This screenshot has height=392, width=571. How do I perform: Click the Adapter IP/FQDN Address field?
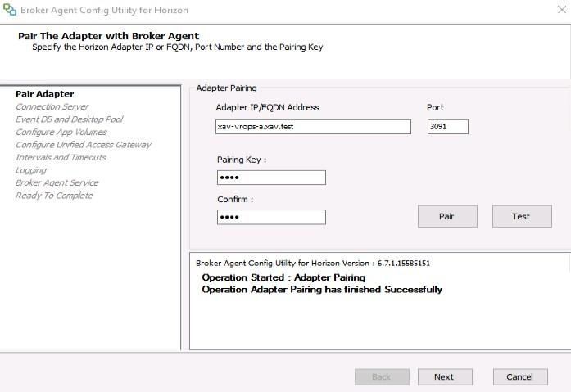coord(313,127)
